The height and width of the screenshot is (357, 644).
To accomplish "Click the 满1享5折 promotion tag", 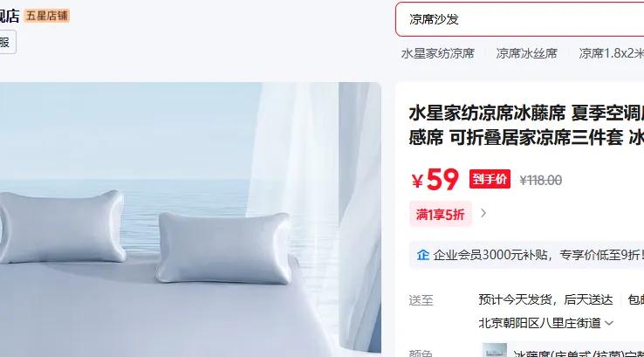I will 440,214.
